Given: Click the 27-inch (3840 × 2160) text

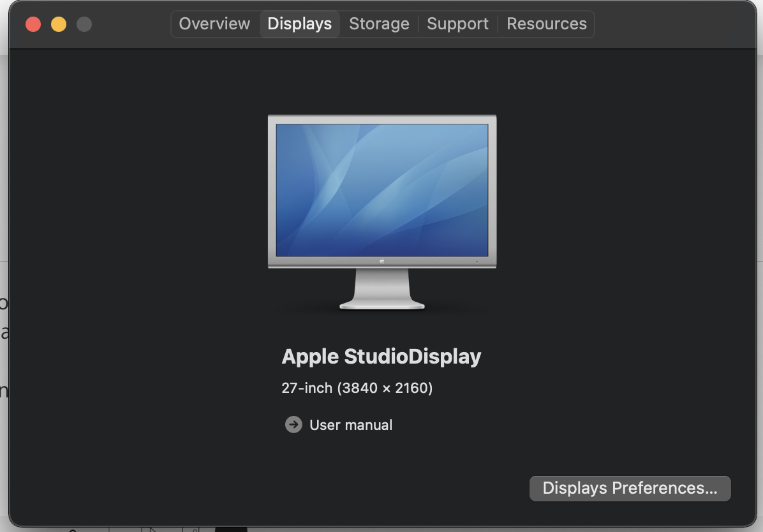Looking at the screenshot, I should pos(357,388).
